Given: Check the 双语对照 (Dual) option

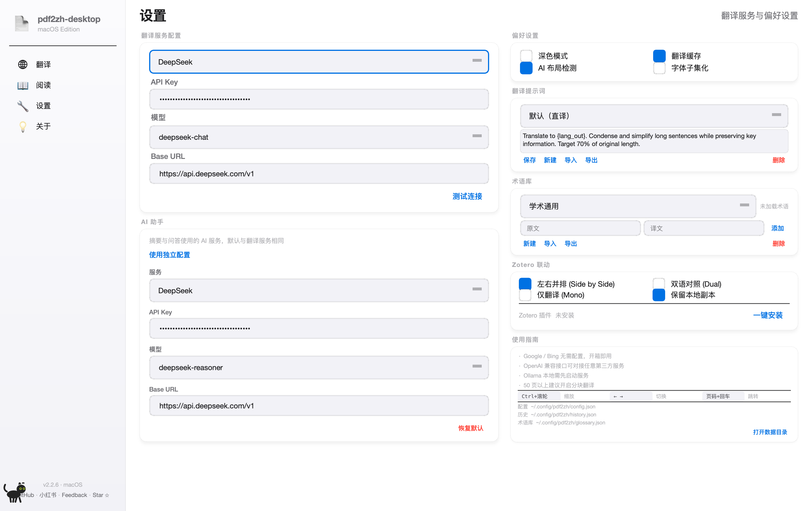Looking at the screenshot, I should pyautogui.click(x=659, y=284).
